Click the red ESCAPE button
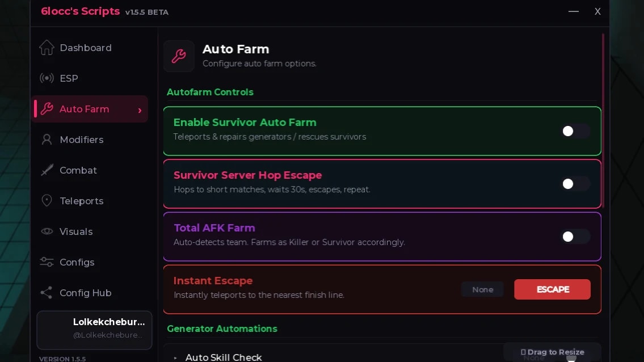The image size is (644, 362). click(x=552, y=289)
